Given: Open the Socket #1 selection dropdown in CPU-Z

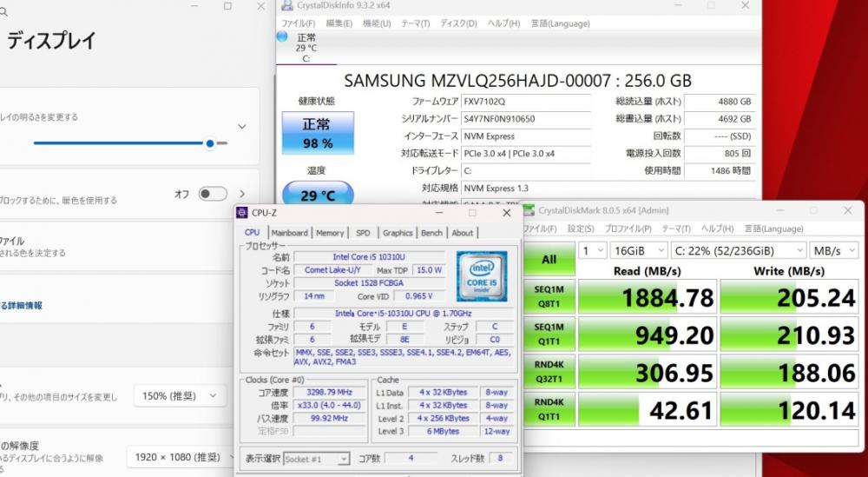Looking at the screenshot, I should coord(317,459).
